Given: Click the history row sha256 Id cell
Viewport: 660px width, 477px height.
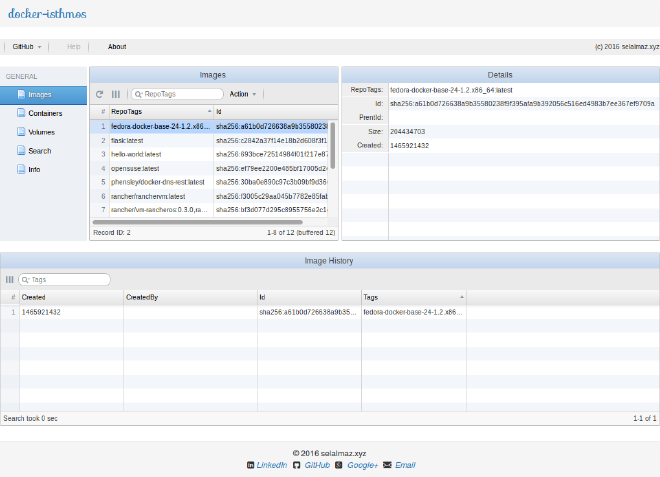Looking at the screenshot, I should point(308,312).
